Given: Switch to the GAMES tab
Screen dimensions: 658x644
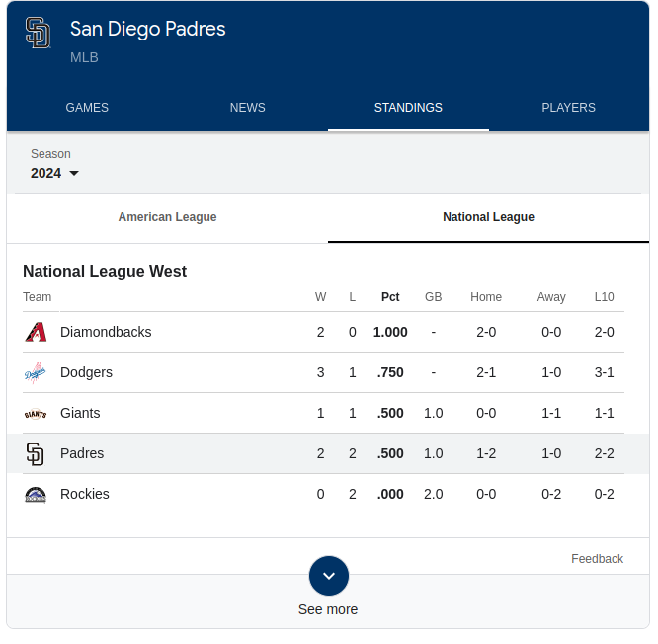Looking at the screenshot, I should (x=87, y=108).
